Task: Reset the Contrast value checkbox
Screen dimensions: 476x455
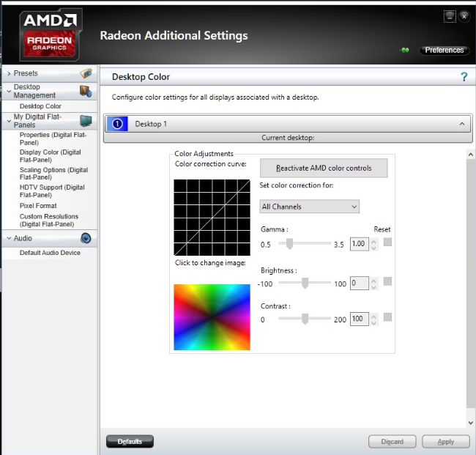Action: 387,317
